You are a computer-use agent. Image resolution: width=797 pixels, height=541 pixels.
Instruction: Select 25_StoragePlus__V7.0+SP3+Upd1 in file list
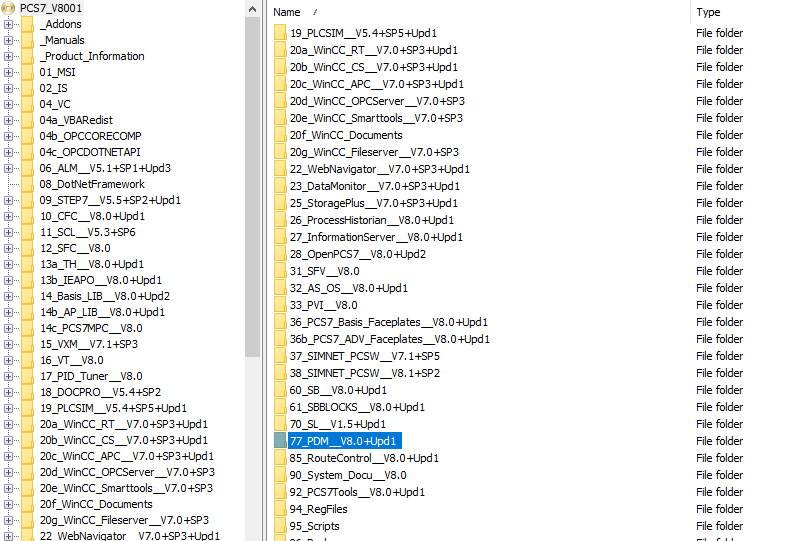point(374,203)
